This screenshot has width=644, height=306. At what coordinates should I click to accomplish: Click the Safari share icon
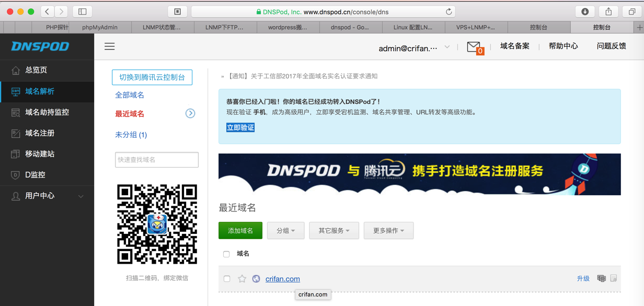click(x=608, y=11)
